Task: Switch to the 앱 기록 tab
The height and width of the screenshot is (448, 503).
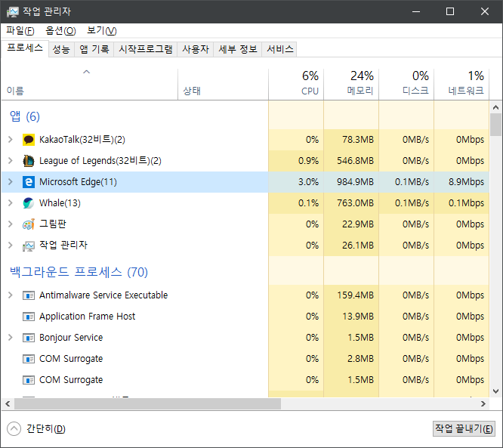Action: [x=94, y=49]
